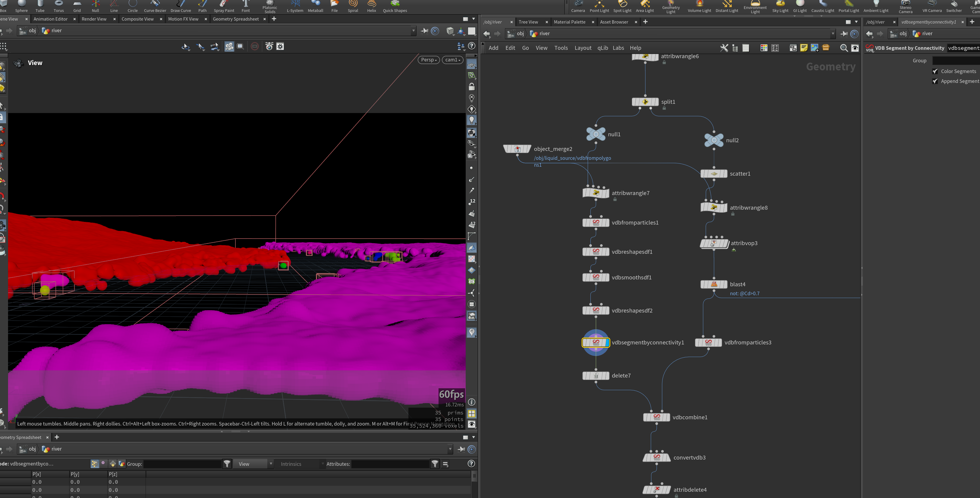The width and height of the screenshot is (980, 498).
Task: Click the river path button in scene view
Action: tap(52, 31)
